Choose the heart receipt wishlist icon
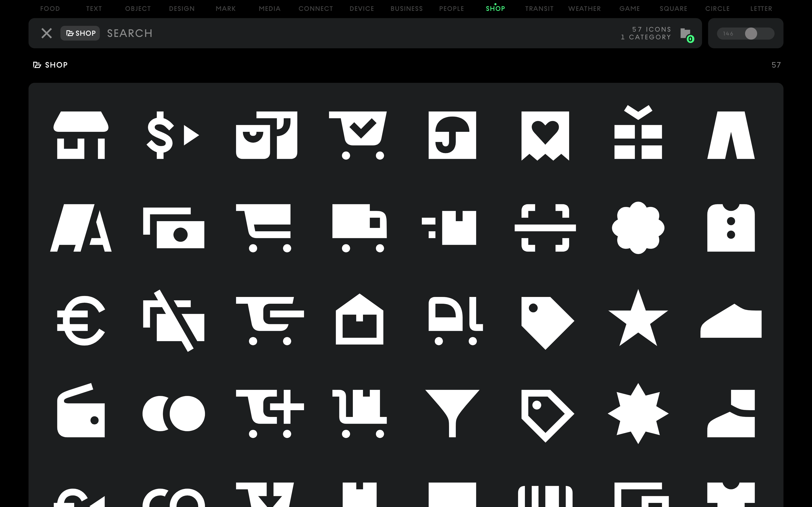The width and height of the screenshot is (812, 507). (x=545, y=135)
